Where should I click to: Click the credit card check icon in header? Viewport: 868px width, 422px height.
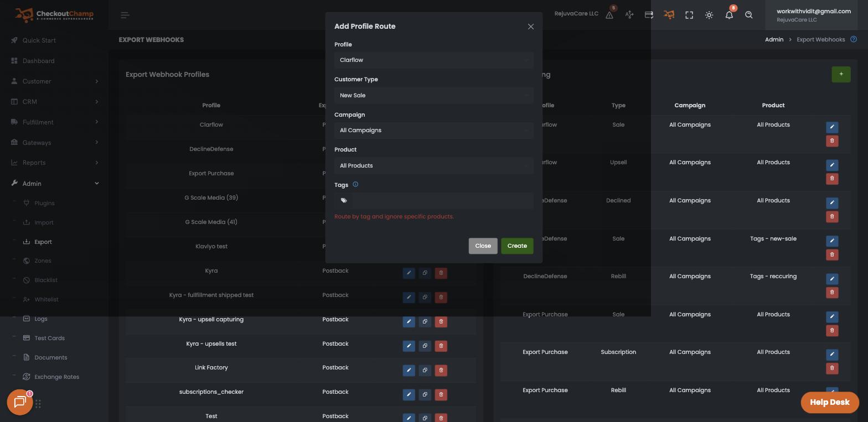(x=649, y=15)
